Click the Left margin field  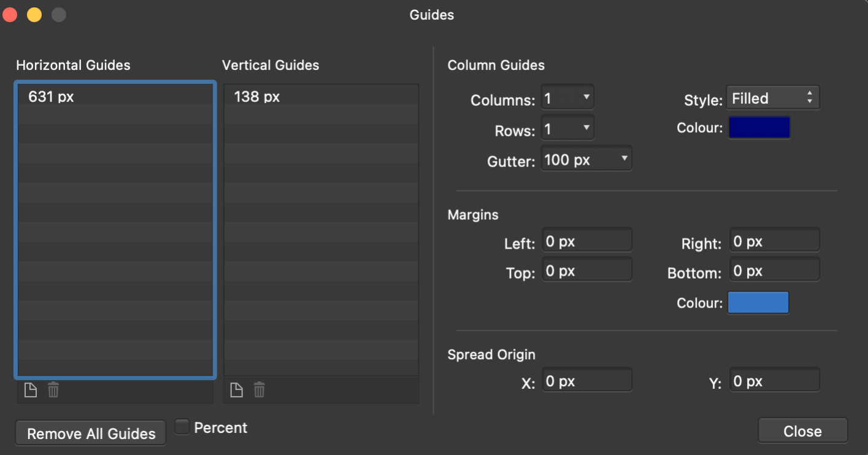coord(586,240)
